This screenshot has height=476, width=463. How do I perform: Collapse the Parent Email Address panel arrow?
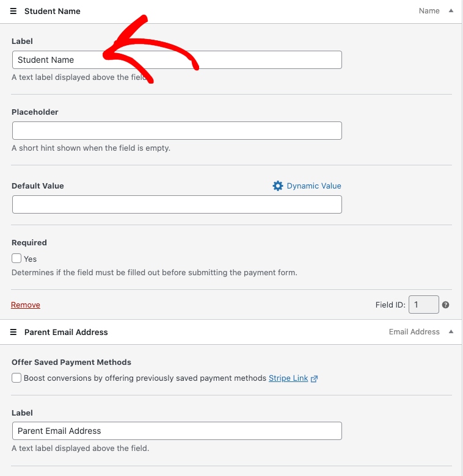pos(451,332)
